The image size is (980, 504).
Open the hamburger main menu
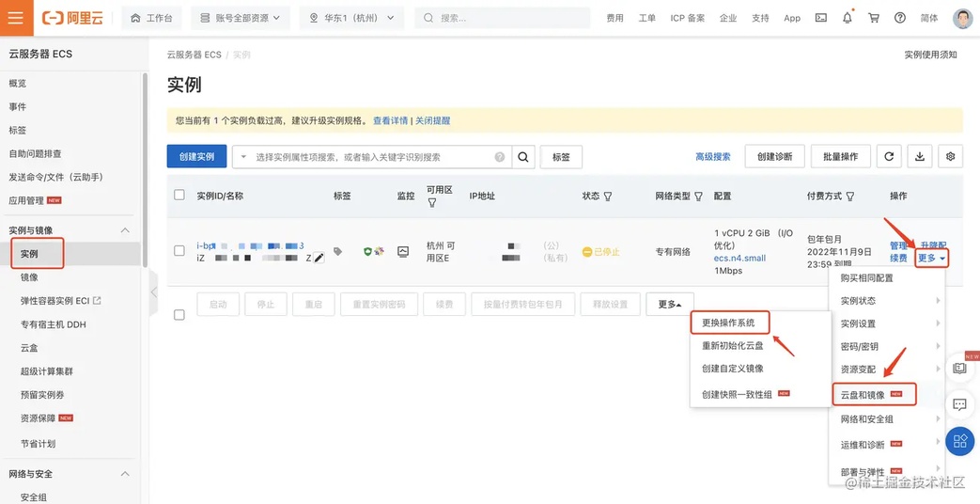pyautogui.click(x=16, y=18)
